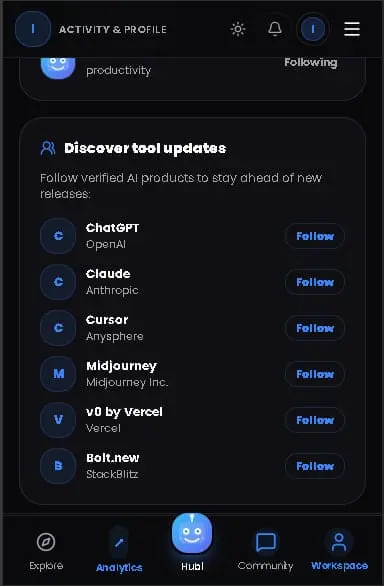Open the Hub robot icon
The width and height of the screenshot is (384, 586).
192,533
